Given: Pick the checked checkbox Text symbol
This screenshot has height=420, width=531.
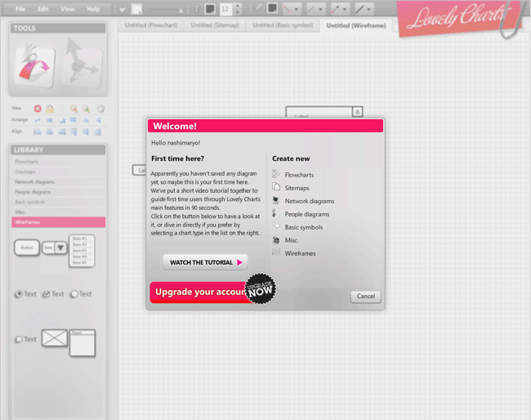Looking at the screenshot, I should pos(53,294).
